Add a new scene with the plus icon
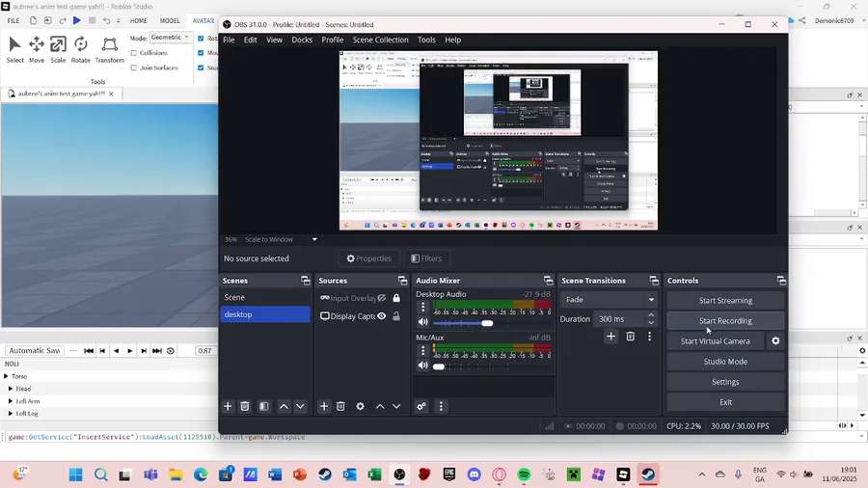This screenshot has height=488, width=868. (228, 406)
